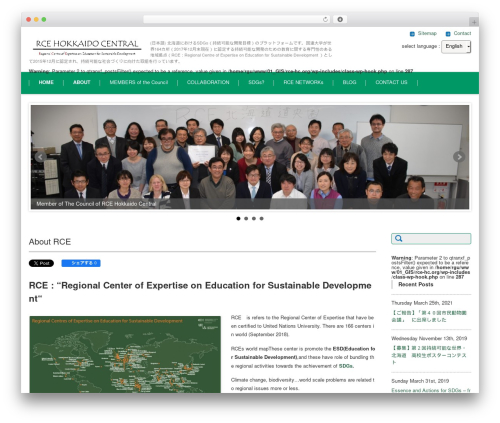Open the COLLABORATION menu item
Viewport: 500px width, 423px height.
point(208,82)
